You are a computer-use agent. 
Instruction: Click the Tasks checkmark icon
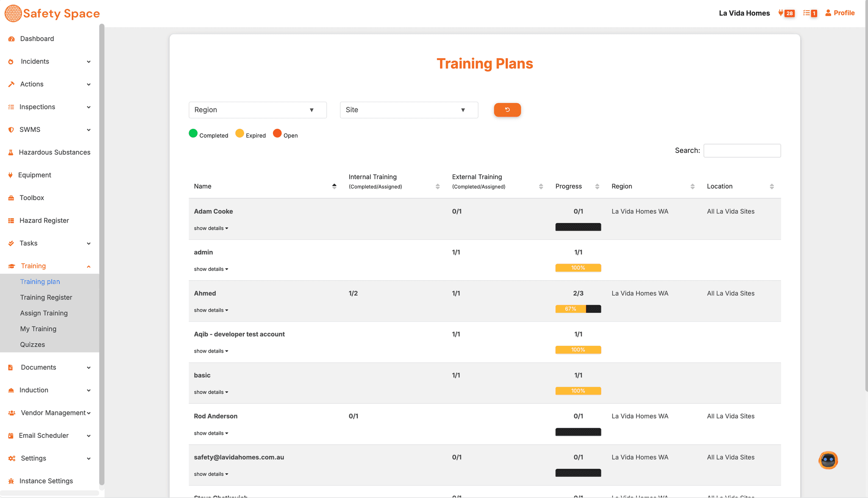click(x=11, y=243)
